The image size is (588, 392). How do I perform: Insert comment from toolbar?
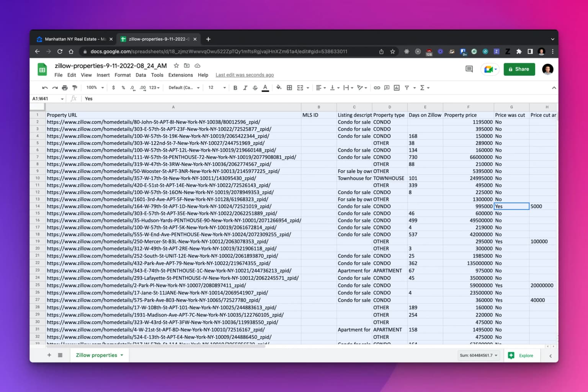(387, 88)
